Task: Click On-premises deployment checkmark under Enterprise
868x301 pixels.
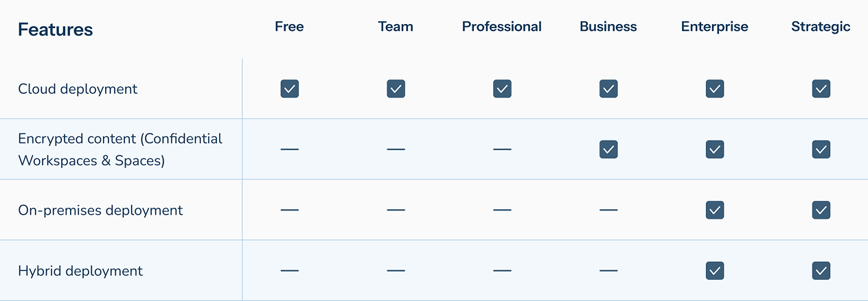Action: coord(715,210)
